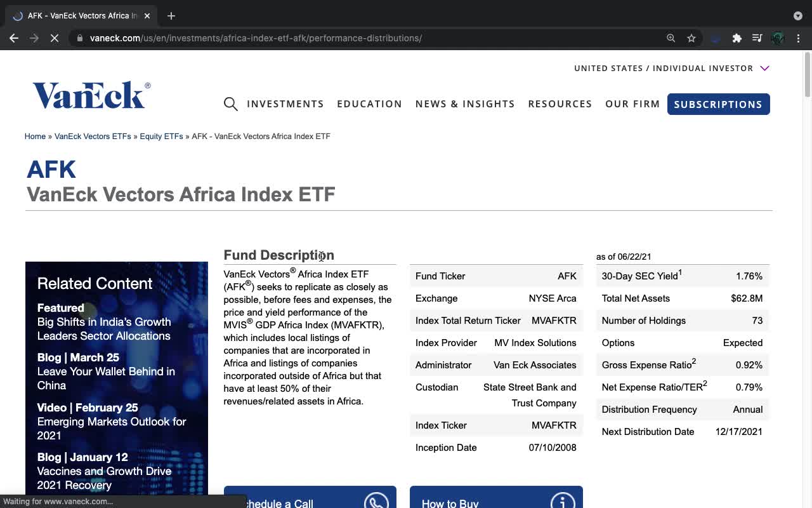
Task: Bookmark this page with star icon
Action: point(691,38)
